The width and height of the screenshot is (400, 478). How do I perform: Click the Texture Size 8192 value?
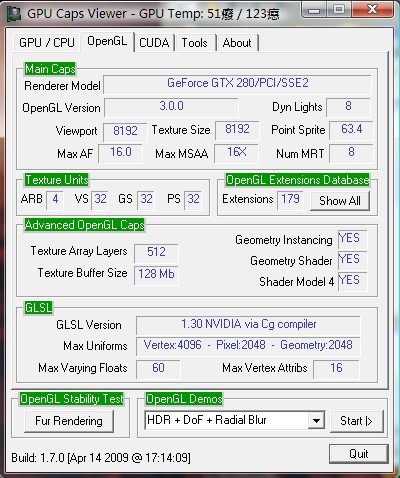237,130
